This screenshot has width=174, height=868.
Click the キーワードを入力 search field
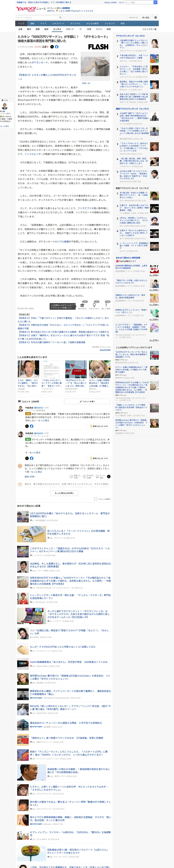pyautogui.click(x=38, y=18)
